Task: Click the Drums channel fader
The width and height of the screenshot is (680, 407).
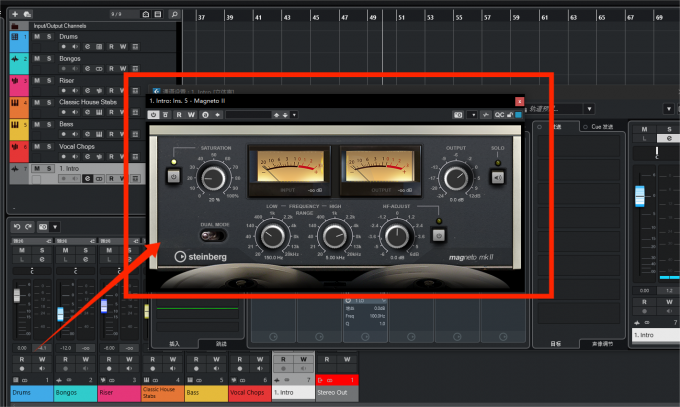Action: (17, 295)
